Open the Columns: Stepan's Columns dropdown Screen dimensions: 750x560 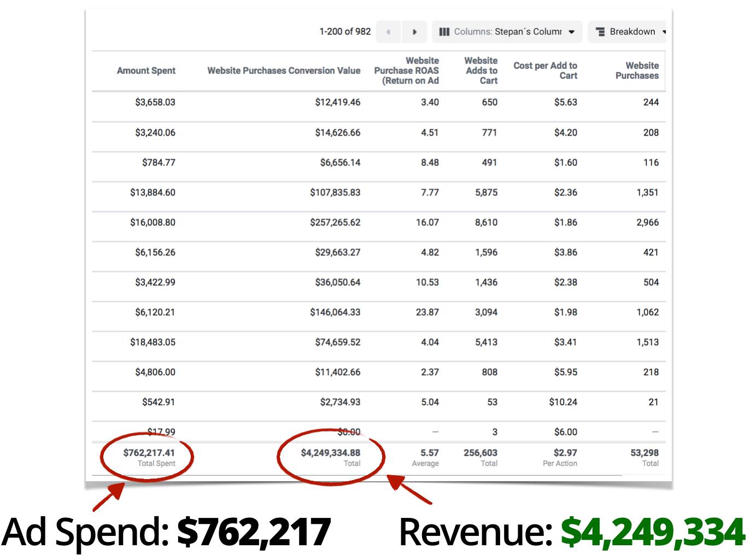click(x=507, y=32)
